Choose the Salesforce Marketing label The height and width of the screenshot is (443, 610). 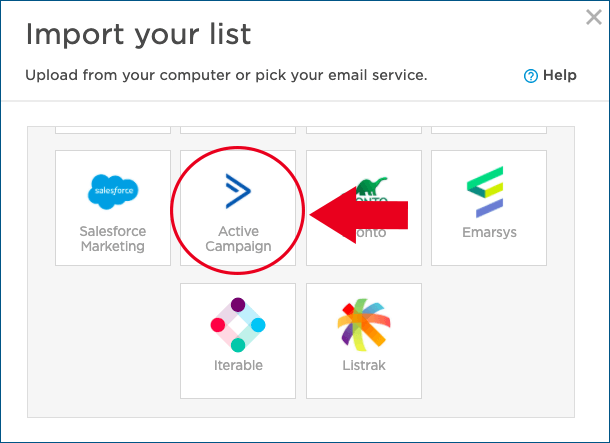coord(113,239)
